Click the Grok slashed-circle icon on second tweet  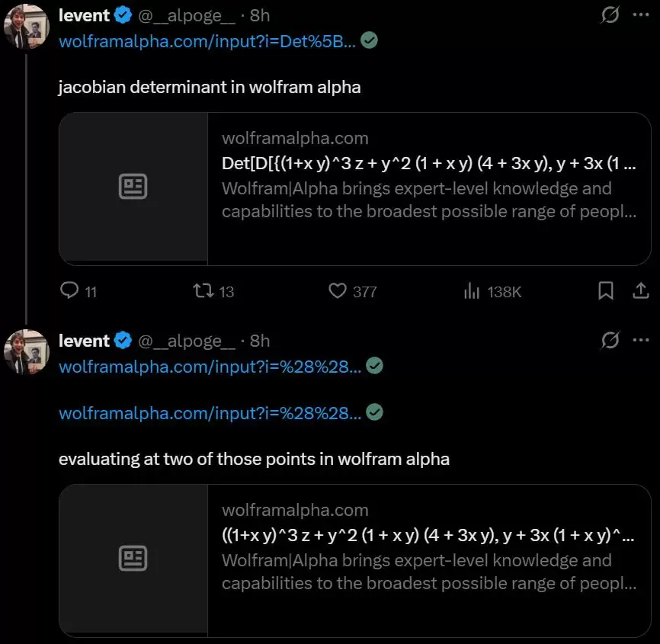[x=610, y=340]
